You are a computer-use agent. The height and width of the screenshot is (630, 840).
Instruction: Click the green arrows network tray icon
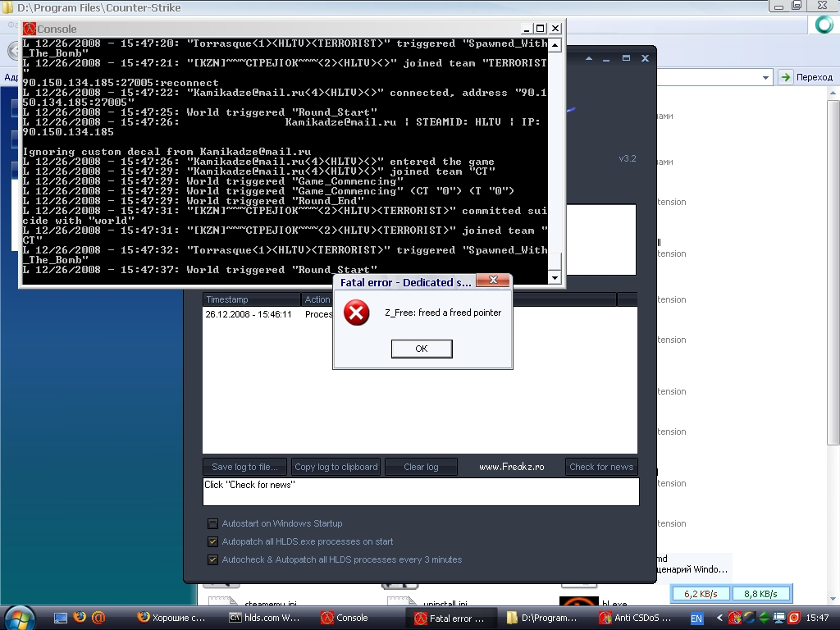point(764,619)
